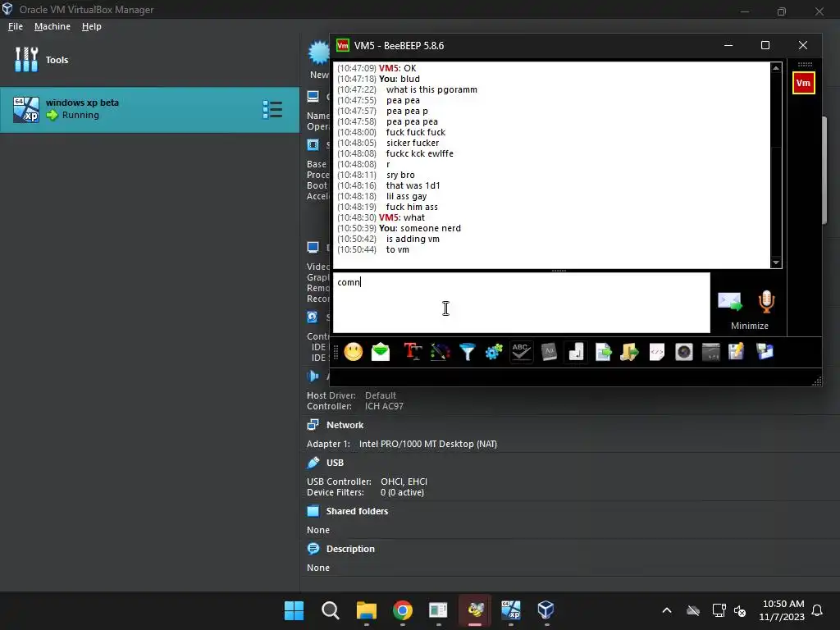The image size is (840, 630).
Task: Click the dark window-shaped icon in BeeBEEP toolbar
Action: coord(711,352)
